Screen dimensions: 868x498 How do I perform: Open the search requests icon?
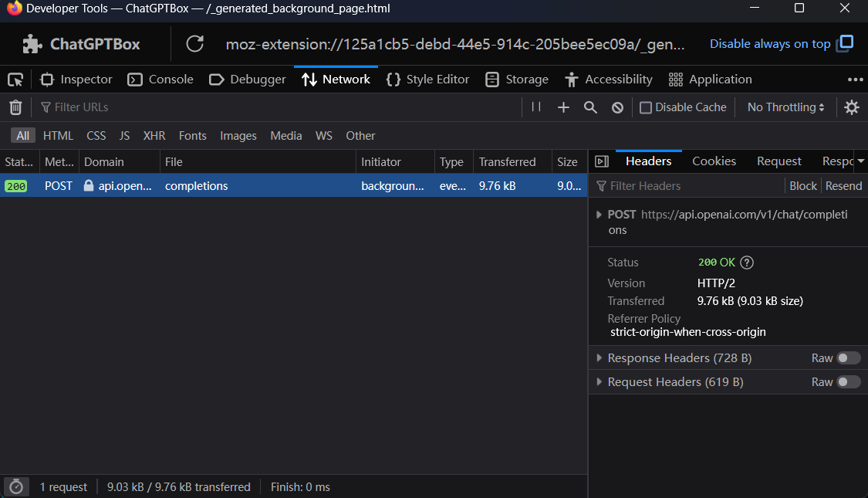[590, 107]
